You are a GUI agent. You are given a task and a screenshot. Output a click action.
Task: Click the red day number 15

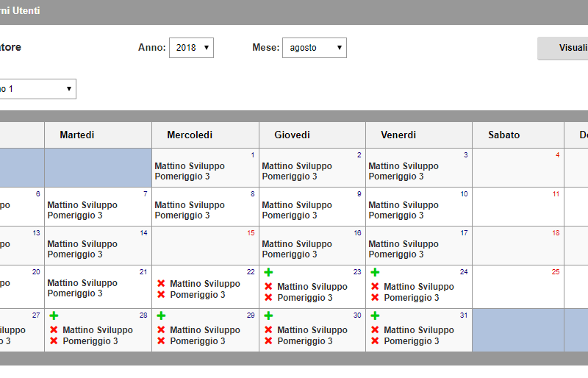tap(251, 232)
